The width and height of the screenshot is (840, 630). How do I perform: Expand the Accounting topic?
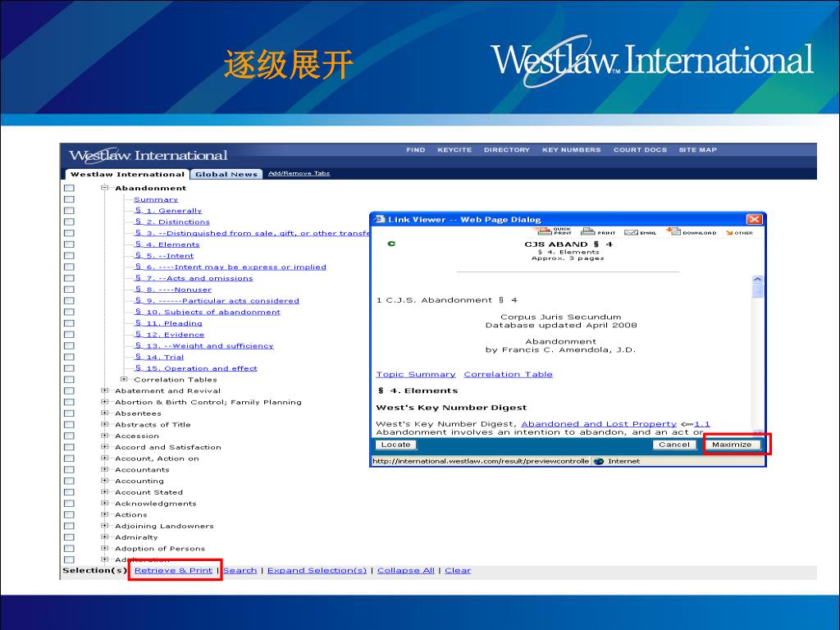point(105,481)
